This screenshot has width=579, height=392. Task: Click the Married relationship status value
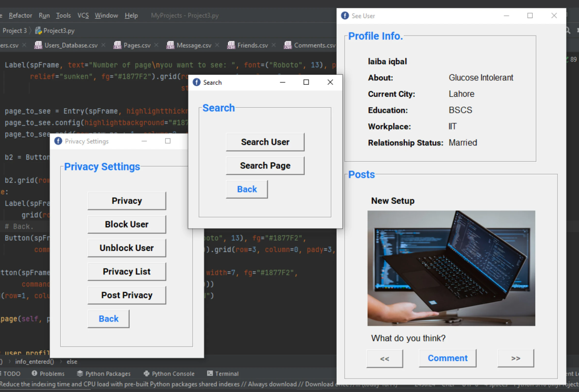463,142
